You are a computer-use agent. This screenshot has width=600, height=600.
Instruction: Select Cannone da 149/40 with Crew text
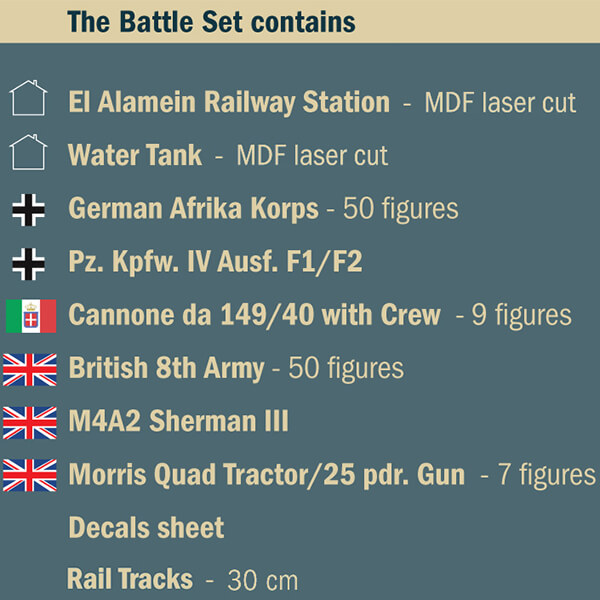tap(254, 315)
